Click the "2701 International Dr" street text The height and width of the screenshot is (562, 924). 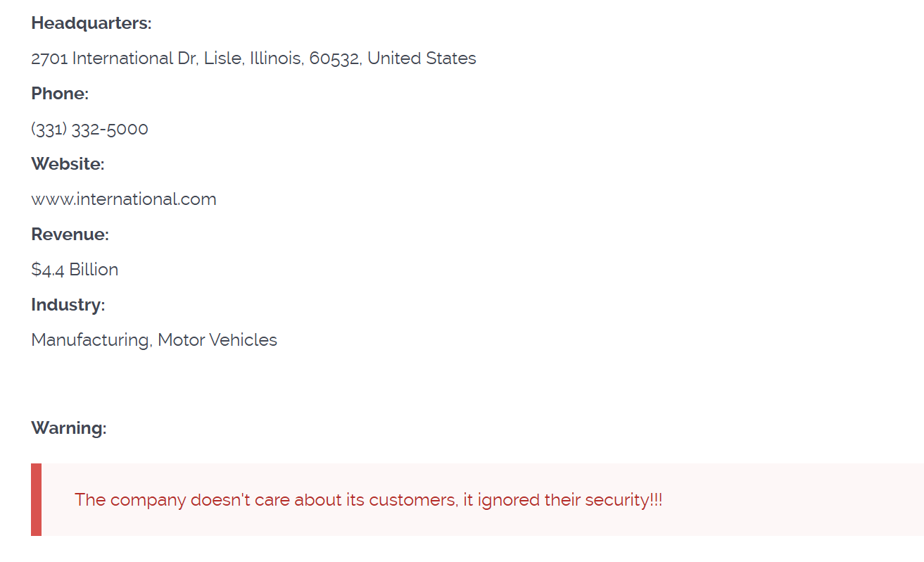(114, 58)
